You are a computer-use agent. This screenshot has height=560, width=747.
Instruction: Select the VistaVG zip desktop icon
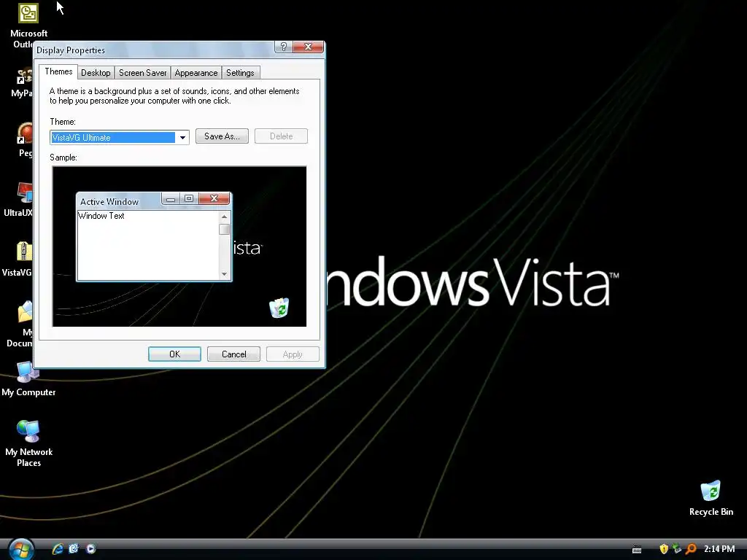click(x=18, y=259)
